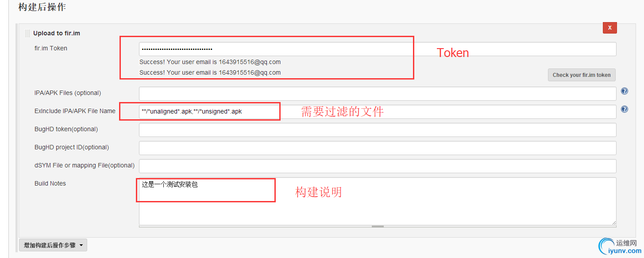Focus the fir.im Token password field
The image size is (644, 258).
coord(378,49)
